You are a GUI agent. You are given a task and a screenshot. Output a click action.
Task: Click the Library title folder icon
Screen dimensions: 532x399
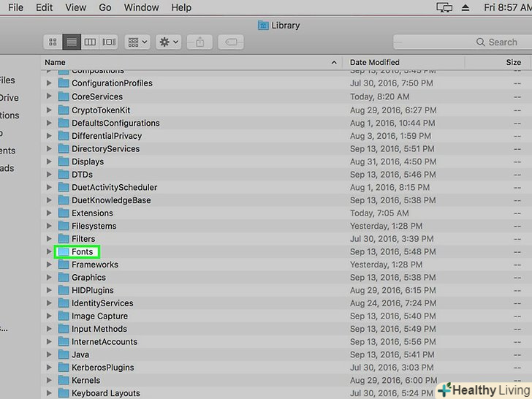[263, 25]
